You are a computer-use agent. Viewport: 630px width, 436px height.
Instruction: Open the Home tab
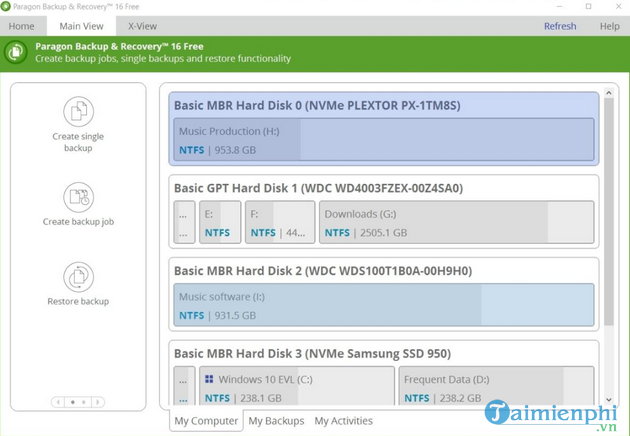click(21, 26)
